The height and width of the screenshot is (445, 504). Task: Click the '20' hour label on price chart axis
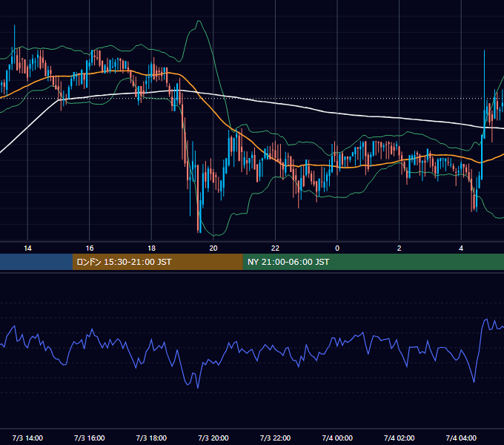click(x=213, y=248)
